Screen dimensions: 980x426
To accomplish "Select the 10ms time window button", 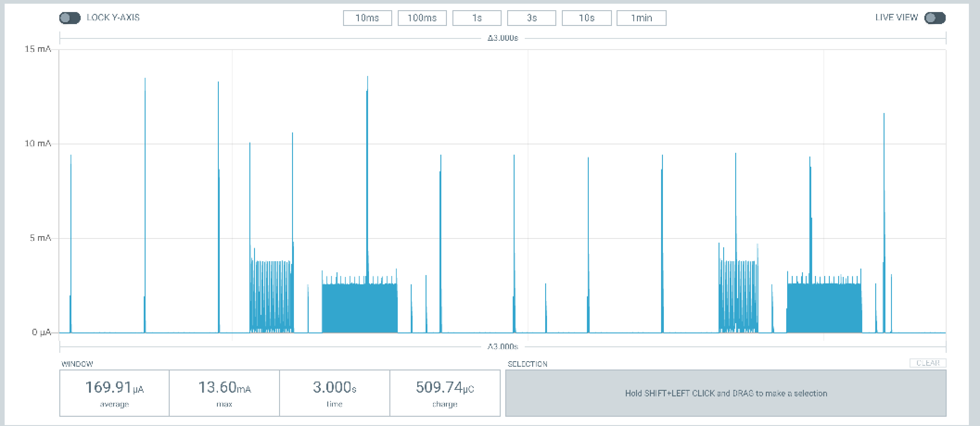I will pos(367,18).
